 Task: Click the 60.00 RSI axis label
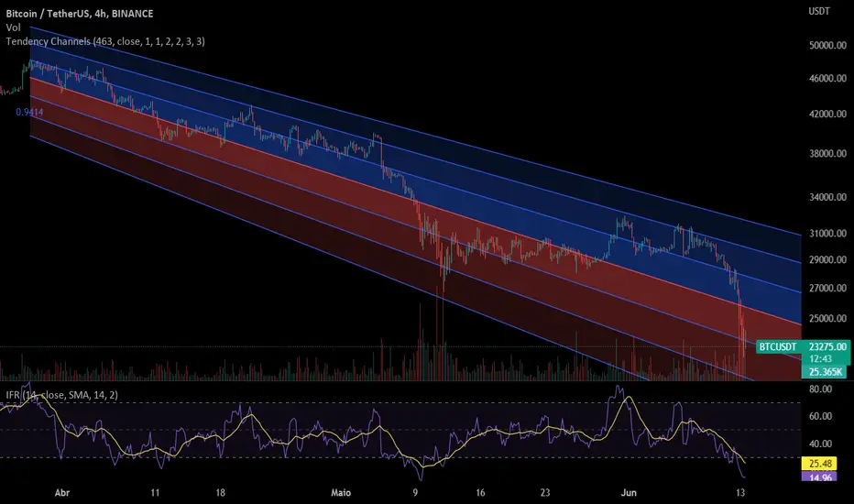[x=820, y=416]
